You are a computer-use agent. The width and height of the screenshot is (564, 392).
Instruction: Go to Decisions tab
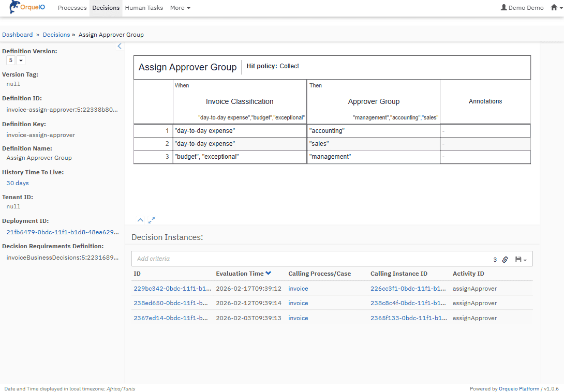click(106, 8)
